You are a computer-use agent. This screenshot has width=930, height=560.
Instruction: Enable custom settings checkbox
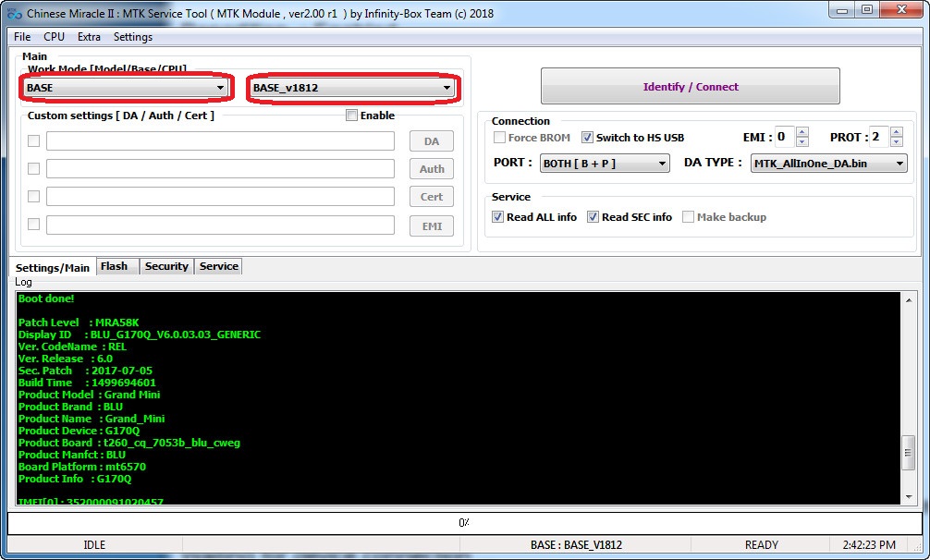click(351, 115)
